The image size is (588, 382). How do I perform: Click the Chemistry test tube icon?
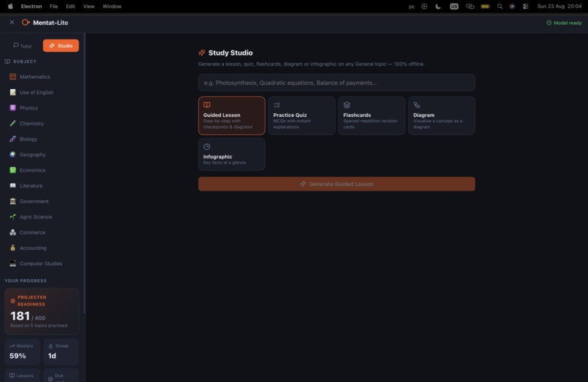pyautogui.click(x=12, y=123)
